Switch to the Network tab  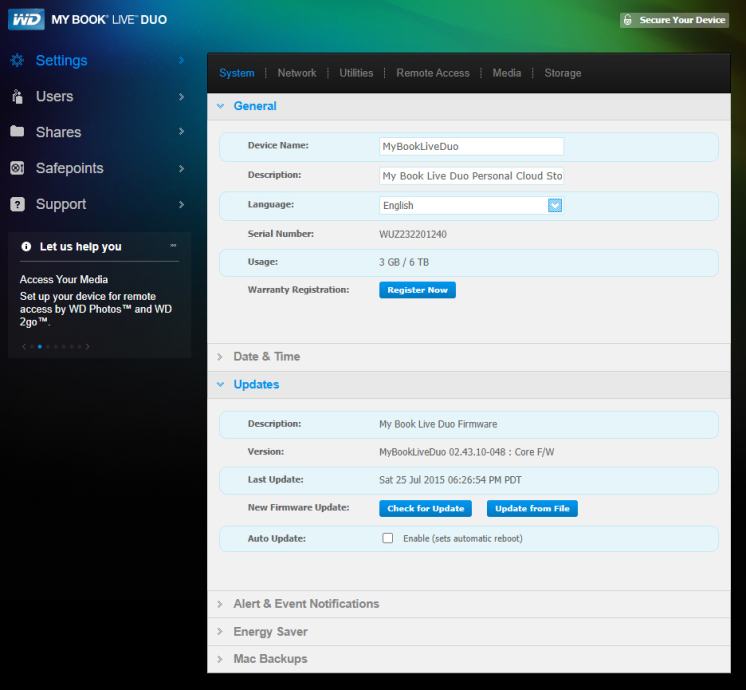297,73
